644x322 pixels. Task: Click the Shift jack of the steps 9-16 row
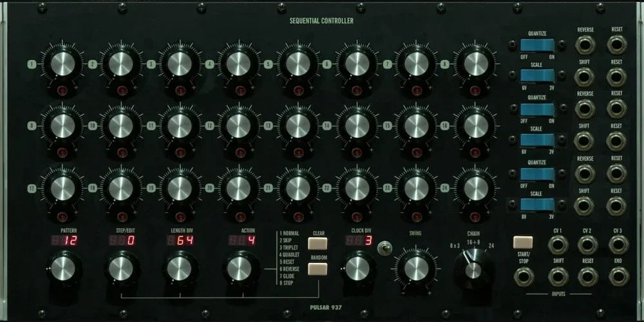(x=583, y=141)
